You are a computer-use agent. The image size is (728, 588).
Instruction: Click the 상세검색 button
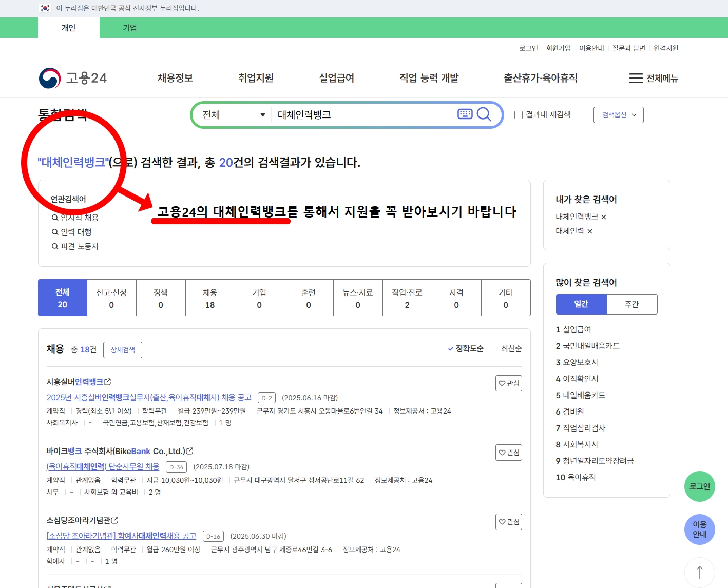click(123, 350)
